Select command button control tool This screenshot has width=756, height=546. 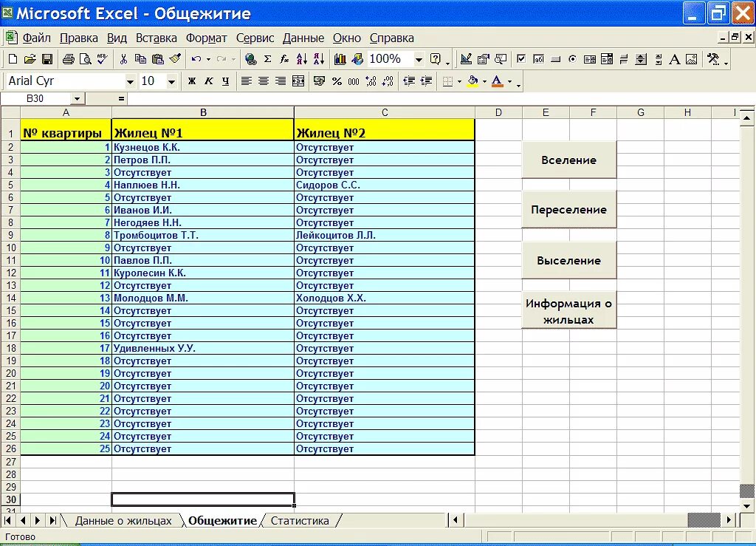pyautogui.click(x=555, y=59)
